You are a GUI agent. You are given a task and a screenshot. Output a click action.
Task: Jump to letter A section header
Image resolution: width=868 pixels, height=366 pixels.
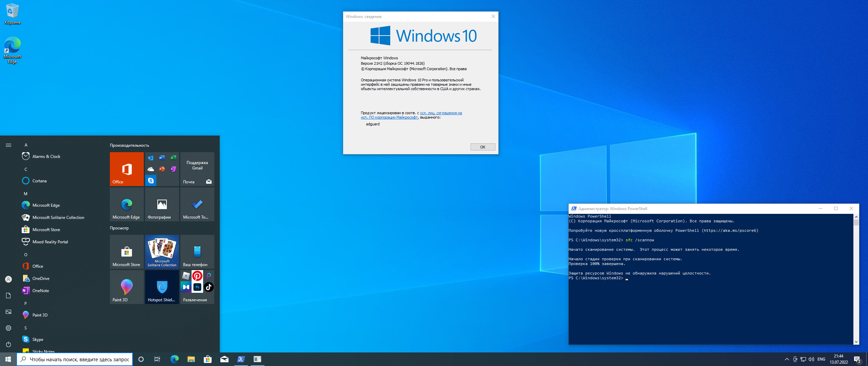pyautogui.click(x=26, y=145)
